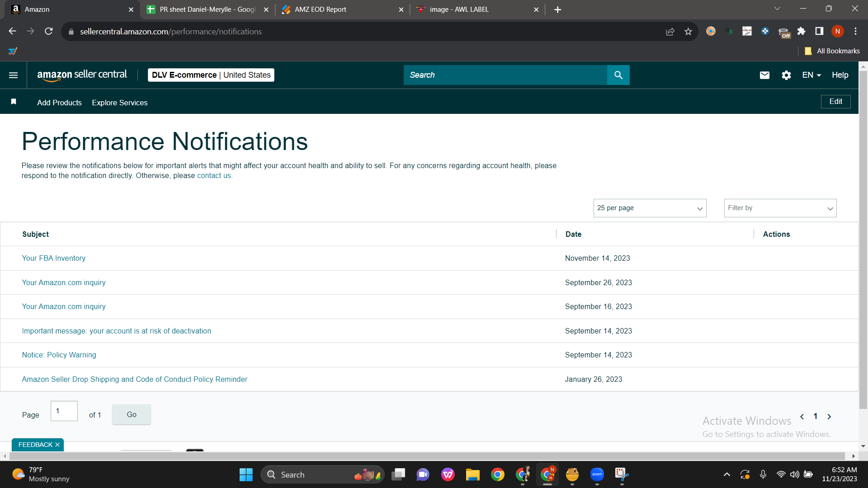Open the September 16 Amazon.com inquiry
This screenshot has width=868, height=488.
64,307
